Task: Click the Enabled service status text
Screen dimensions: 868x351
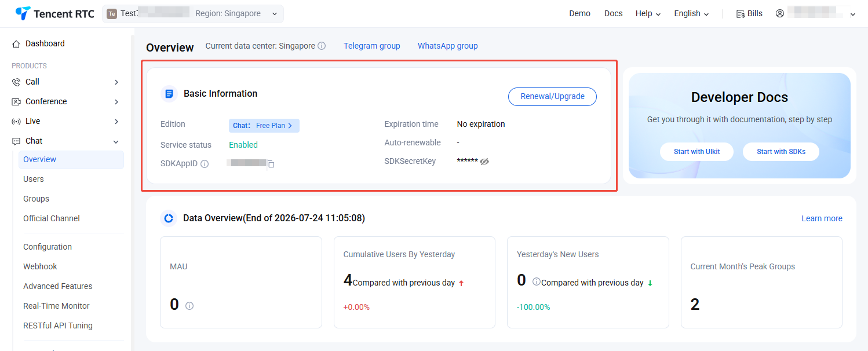Action: (x=243, y=145)
